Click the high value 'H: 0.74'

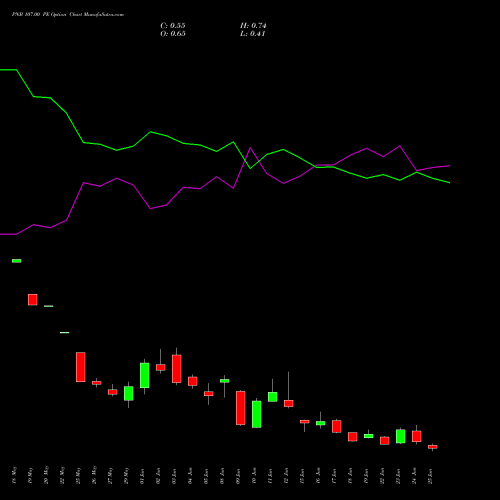pyautogui.click(x=253, y=26)
